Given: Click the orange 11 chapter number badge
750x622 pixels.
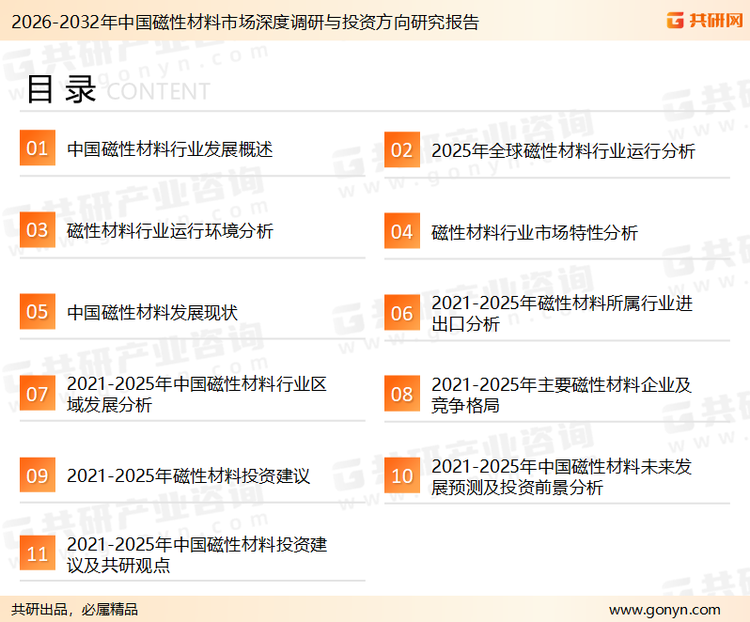Looking at the screenshot, I should 37,555.
